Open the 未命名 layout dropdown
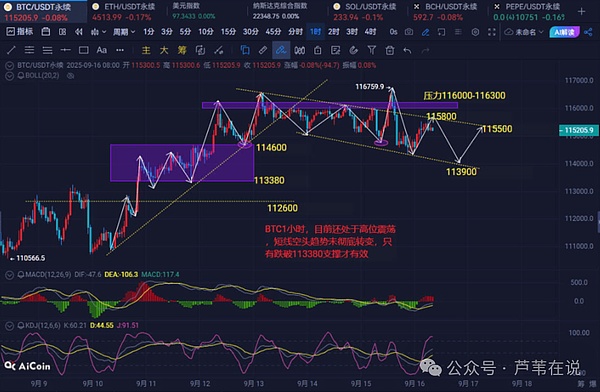Screen dimensions: 600x392 [524, 32]
